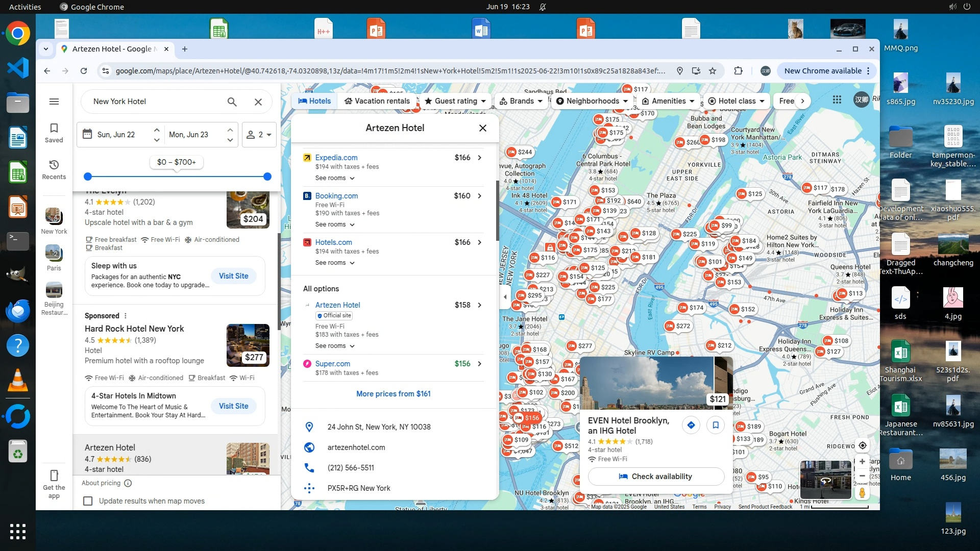The height and width of the screenshot is (551, 980).
Task: Click the search magnifier icon
Action: (x=232, y=102)
